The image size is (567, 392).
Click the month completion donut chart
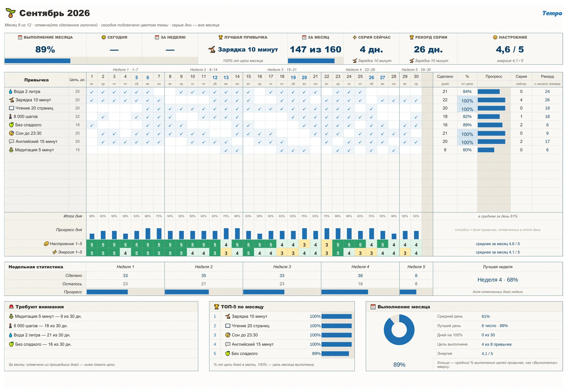coord(399,330)
